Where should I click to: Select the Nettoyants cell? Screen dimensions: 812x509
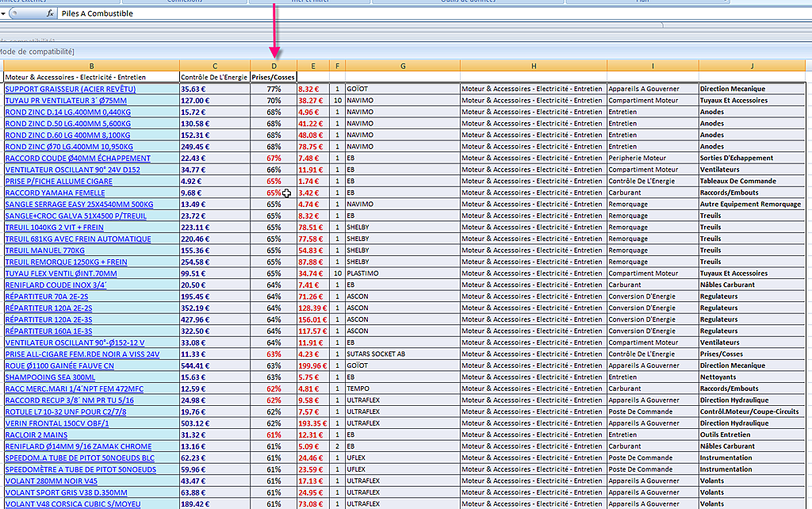752,377
